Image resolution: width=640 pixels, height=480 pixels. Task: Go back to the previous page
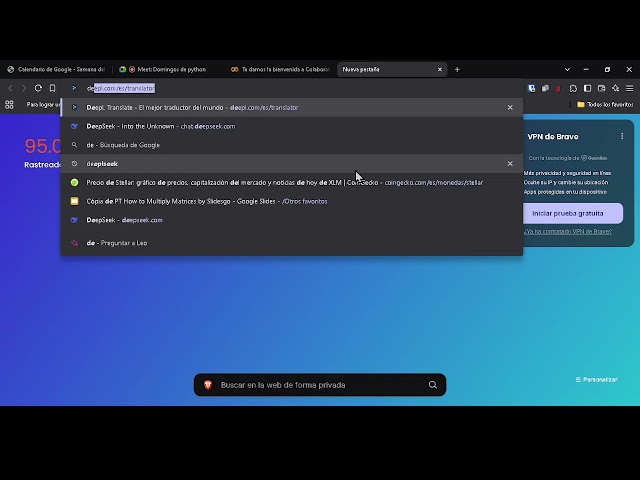(x=11, y=88)
